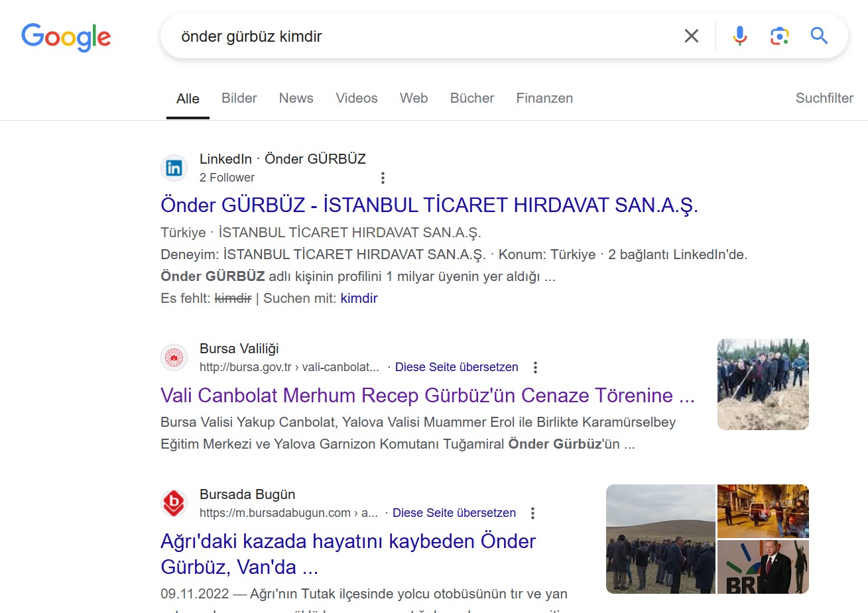The image size is (868, 613).
Task: Click the large hillside crowd thumbnail
Action: (660, 539)
